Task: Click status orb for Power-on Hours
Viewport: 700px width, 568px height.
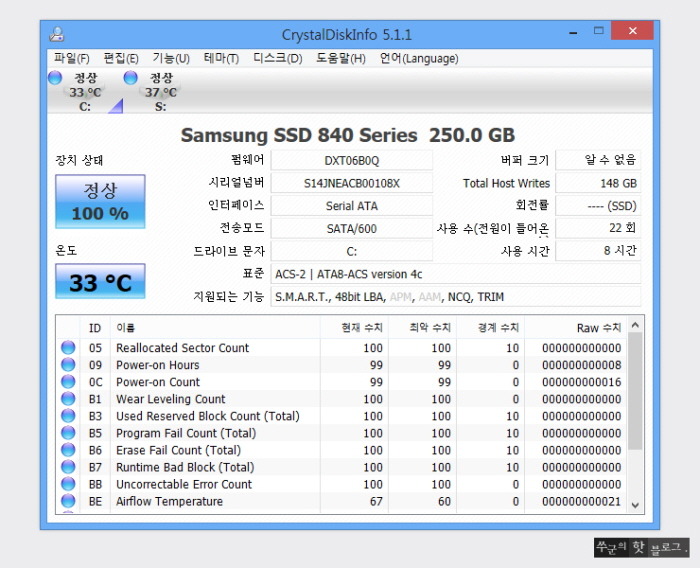Action: pyautogui.click(x=68, y=364)
